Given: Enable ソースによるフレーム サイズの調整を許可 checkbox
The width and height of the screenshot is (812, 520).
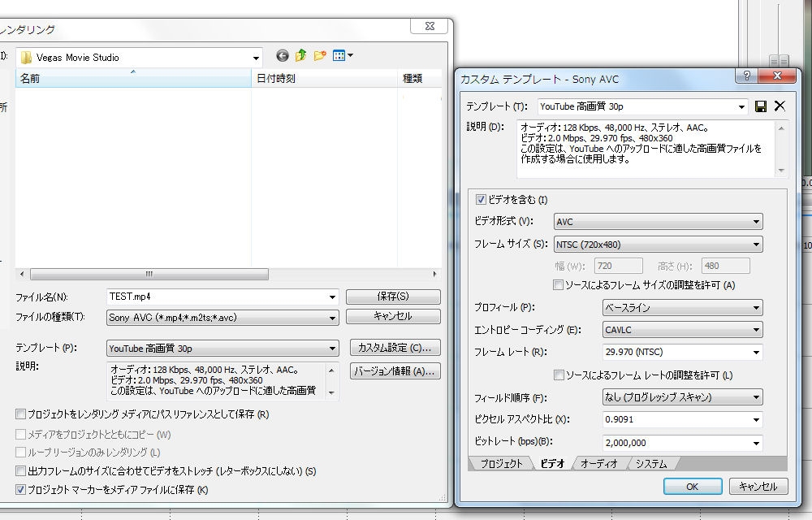Looking at the screenshot, I should tap(558, 285).
